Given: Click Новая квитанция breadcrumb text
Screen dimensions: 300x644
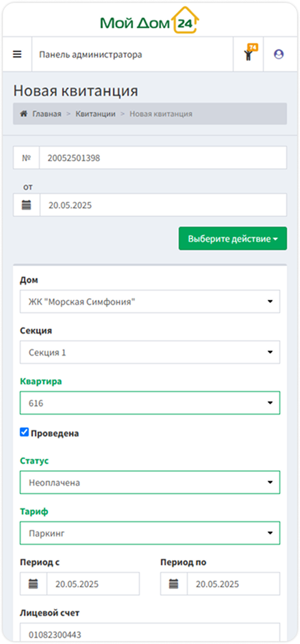Looking at the screenshot, I should click(x=161, y=114).
